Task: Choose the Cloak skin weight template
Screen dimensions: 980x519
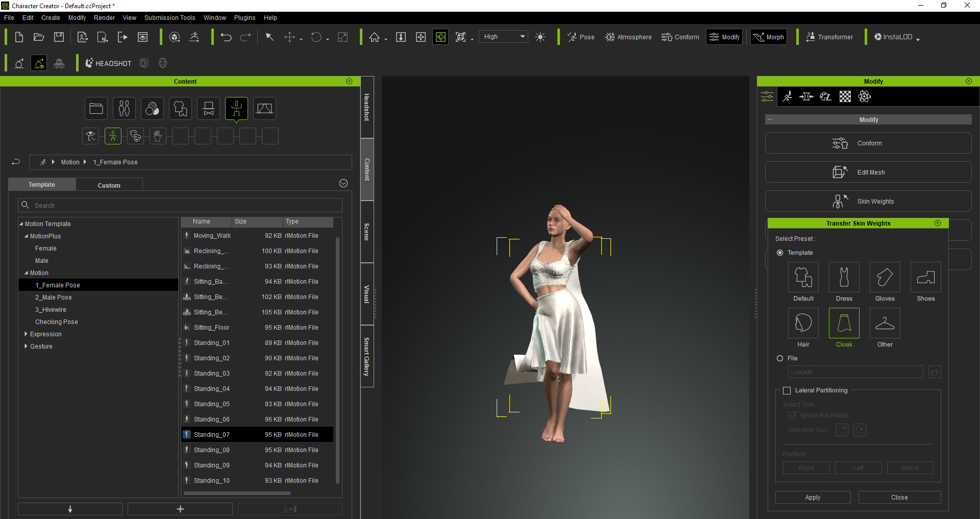Action: pos(844,323)
